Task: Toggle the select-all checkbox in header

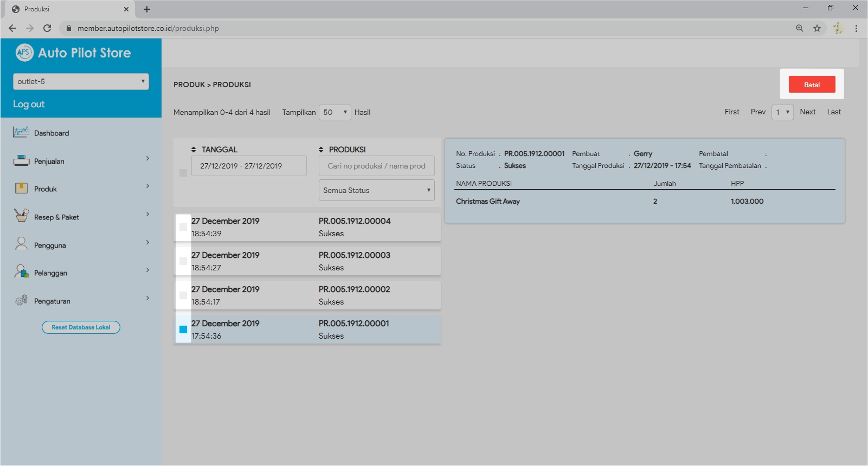Action: pos(183,173)
